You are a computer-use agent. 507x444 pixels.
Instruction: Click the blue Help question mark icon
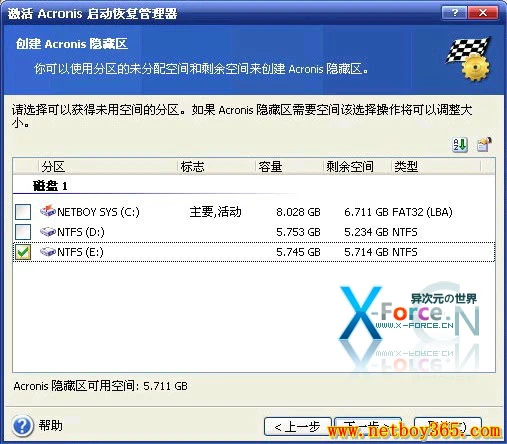coord(23,426)
